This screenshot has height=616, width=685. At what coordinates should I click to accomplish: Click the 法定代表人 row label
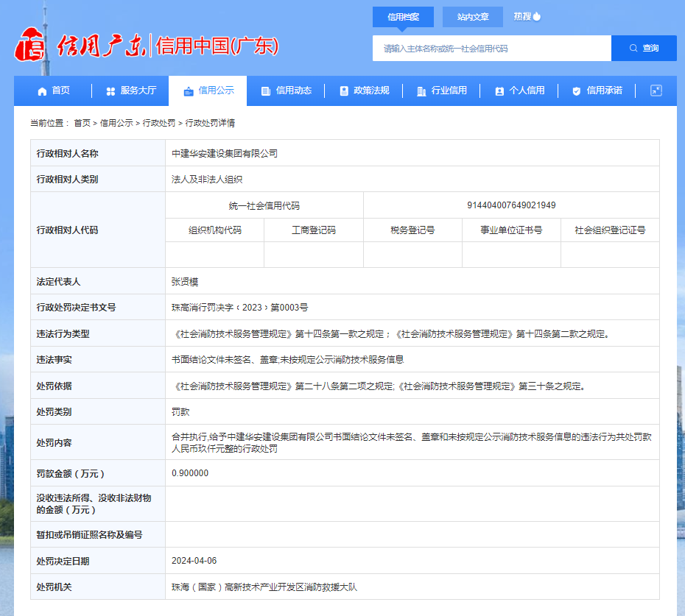(58, 282)
